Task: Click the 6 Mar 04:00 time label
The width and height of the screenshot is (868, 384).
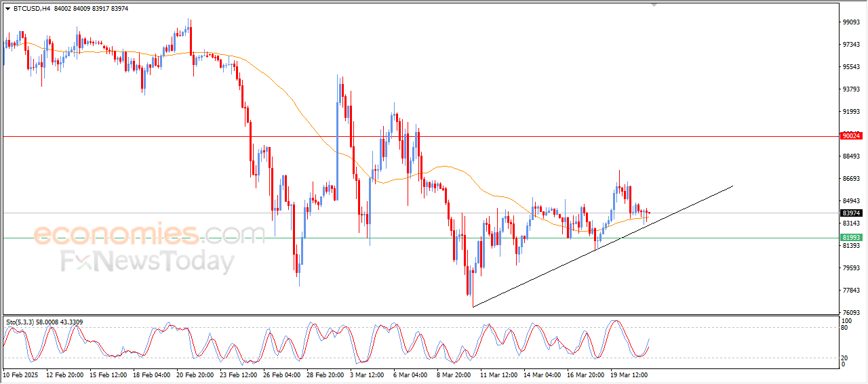Action: [410, 374]
